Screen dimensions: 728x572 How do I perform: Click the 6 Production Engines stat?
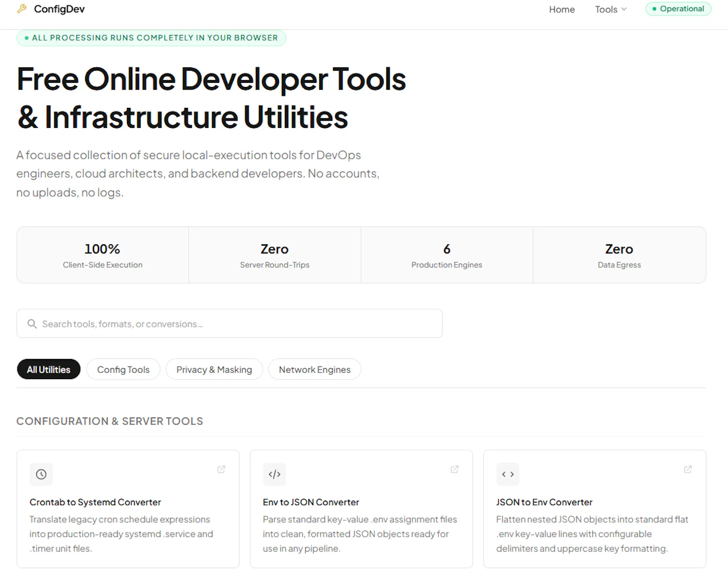[447, 255]
